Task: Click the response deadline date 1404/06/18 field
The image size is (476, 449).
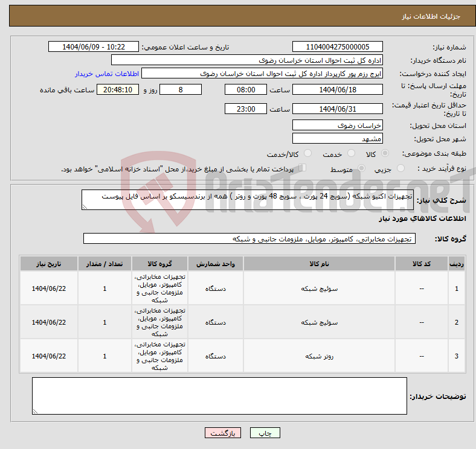Action: (337, 89)
